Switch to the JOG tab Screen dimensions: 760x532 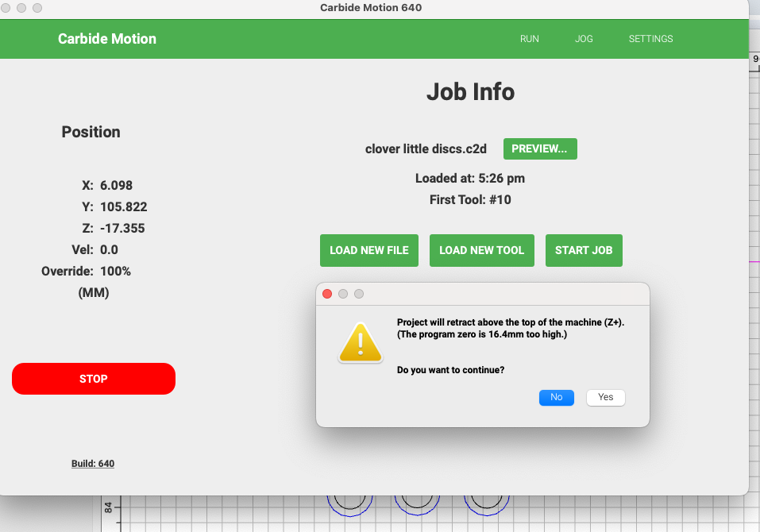click(584, 39)
